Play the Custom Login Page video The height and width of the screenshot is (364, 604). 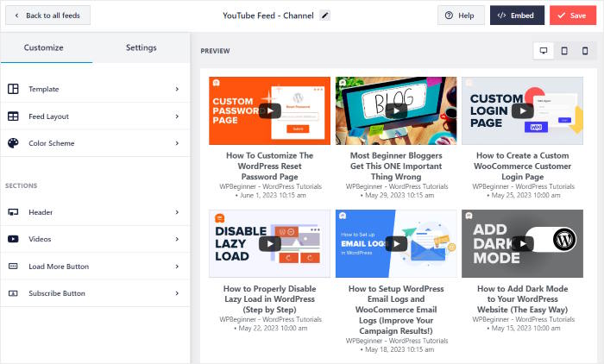pyautogui.click(x=522, y=111)
